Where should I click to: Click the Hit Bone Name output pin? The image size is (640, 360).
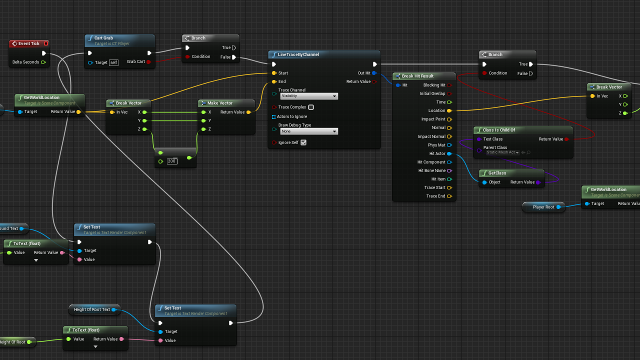click(x=449, y=171)
